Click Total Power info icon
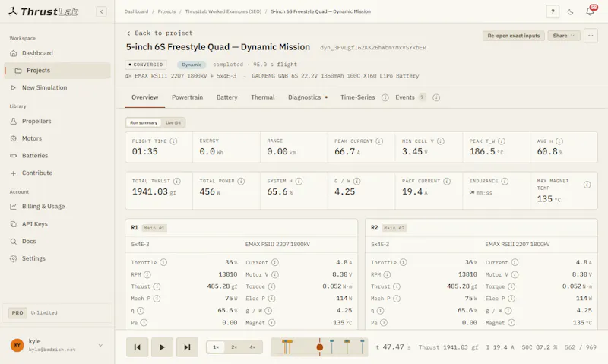This screenshot has height=364, width=608. tap(241, 181)
